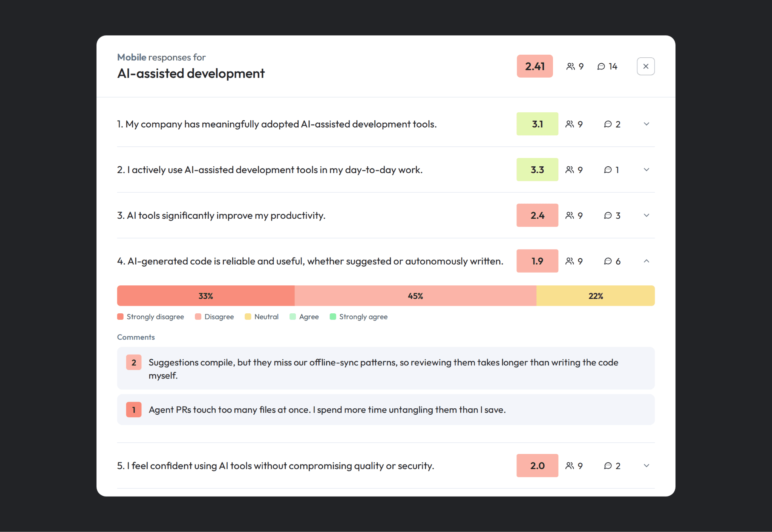Image resolution: width=772 pixels, height=532 pixels.
Task: Click the 1.9 score badge
Action: pyautogui.click(x=537, y=261)
